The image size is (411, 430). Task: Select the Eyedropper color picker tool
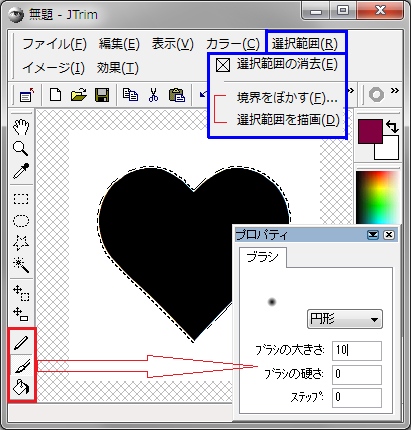21,171
